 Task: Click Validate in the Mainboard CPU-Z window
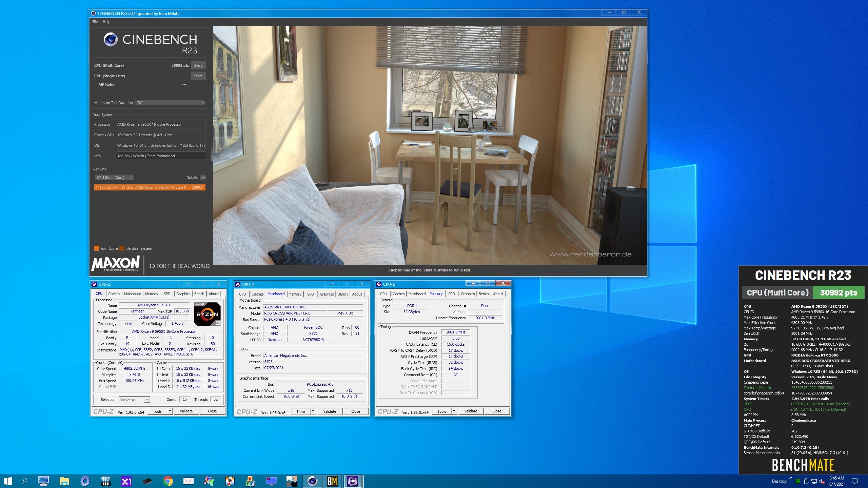click(x=329, y=411)
